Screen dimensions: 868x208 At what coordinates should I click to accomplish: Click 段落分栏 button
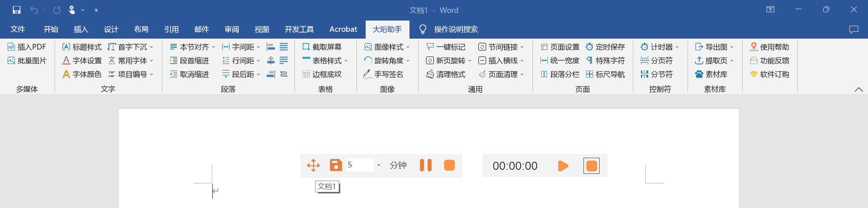coord(560,74)
